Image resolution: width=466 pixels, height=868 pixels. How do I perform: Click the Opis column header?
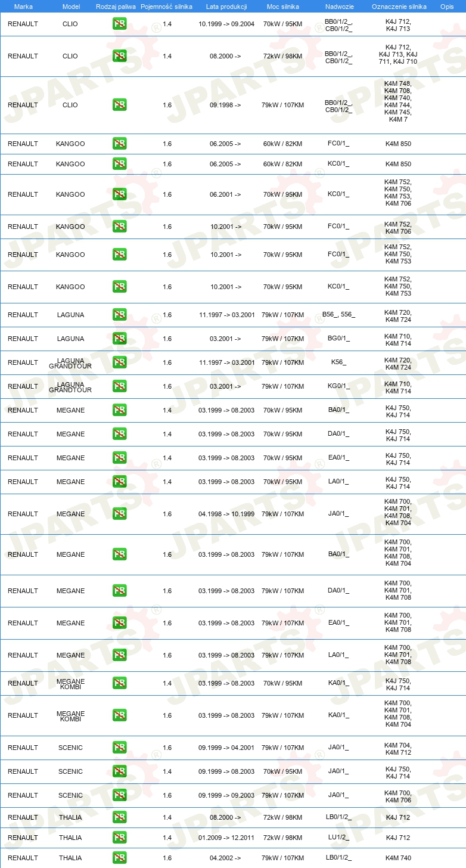coord(447,7)
